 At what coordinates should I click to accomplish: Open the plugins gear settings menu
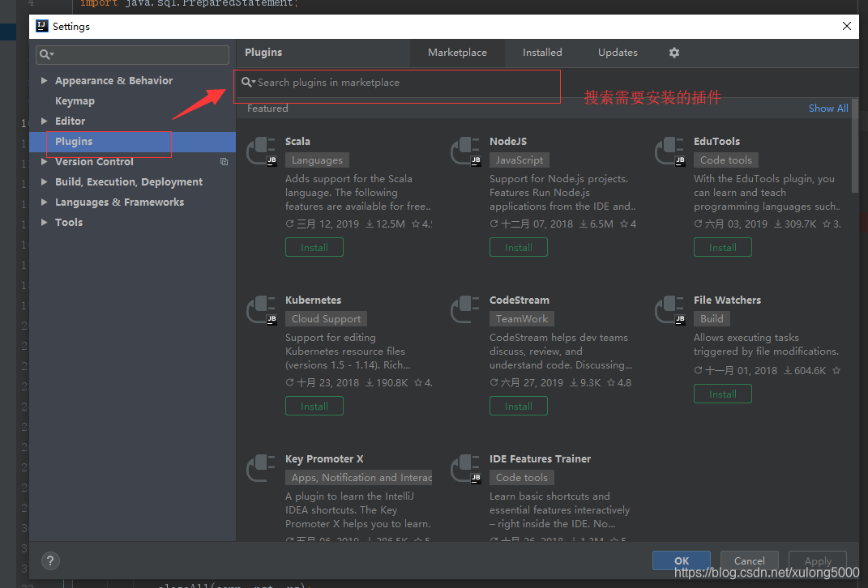pos(673,53)
